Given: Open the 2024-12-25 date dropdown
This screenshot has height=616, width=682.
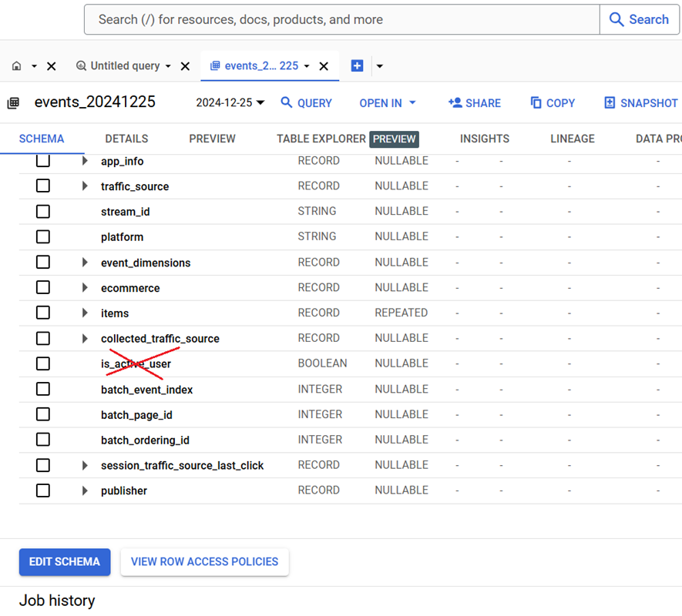Looking at the screenshot, I should pyautogui.click(x=230, y=102).
